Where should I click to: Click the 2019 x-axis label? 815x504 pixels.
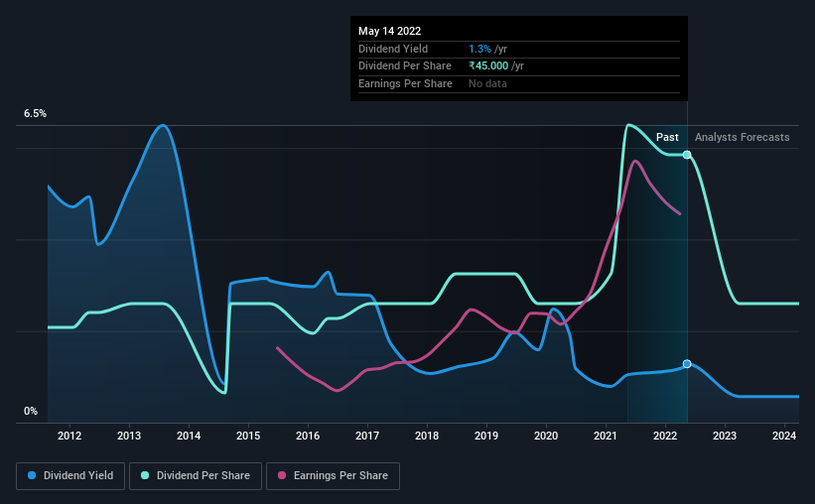486,436
